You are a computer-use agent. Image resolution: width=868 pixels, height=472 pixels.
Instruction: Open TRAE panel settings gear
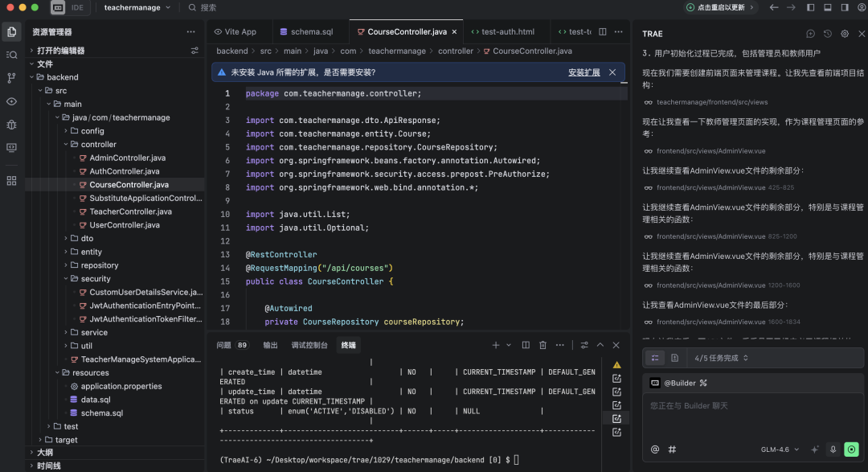tap(845, 34)
